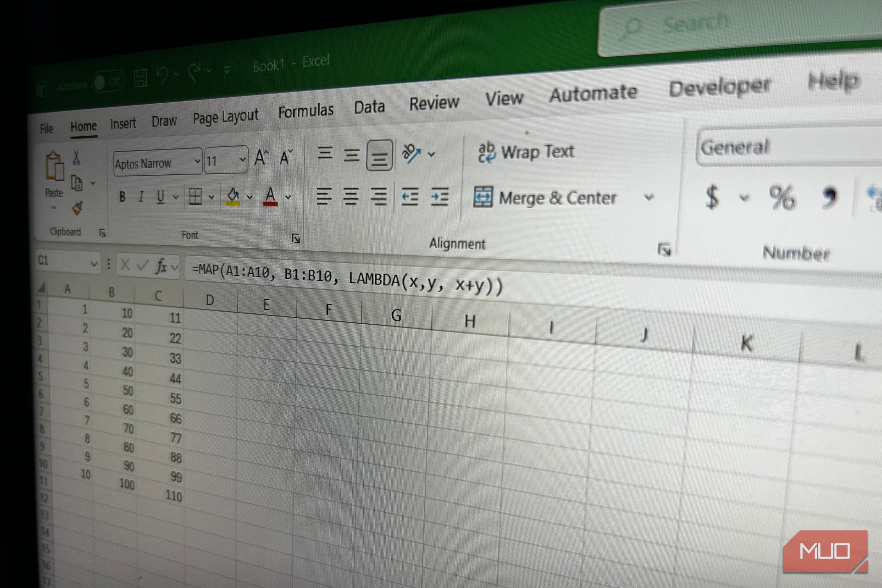Click the Cut scissors icon
Viewport: 882px width, 588px height.
click(76, 157)
